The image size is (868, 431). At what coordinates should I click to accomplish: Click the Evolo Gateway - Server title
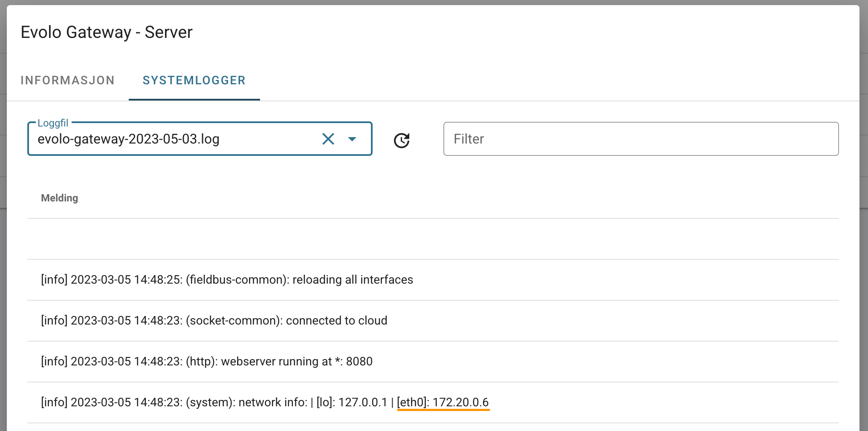coord(107,32)
